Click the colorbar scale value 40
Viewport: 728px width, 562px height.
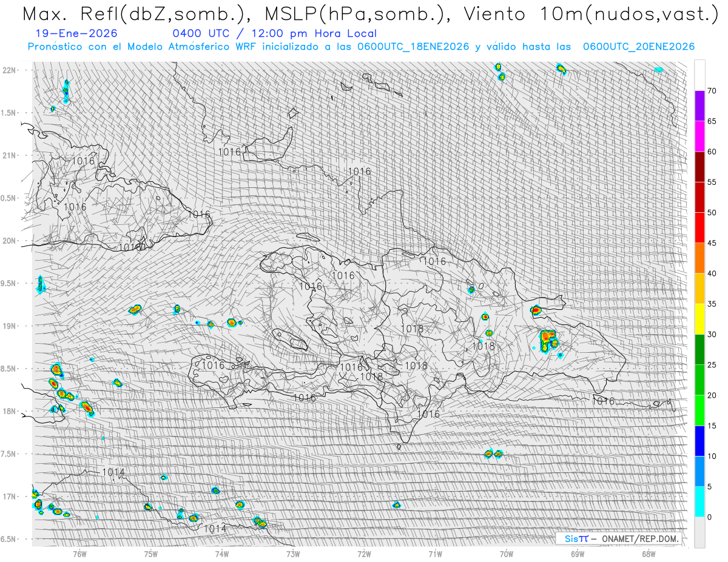point(712,273)
